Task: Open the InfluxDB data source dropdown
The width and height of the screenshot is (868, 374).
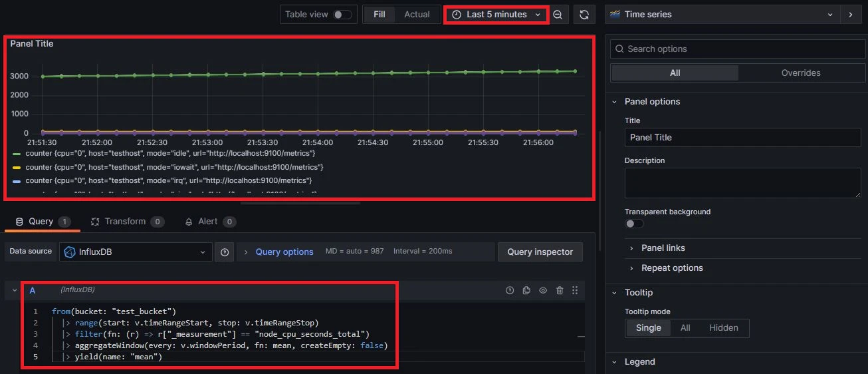Action: point(136,252)
